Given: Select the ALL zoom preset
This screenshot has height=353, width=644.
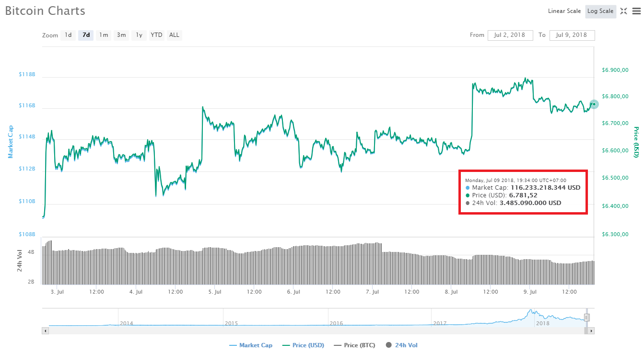Looking at the screenshot, I should click(174, 34).
